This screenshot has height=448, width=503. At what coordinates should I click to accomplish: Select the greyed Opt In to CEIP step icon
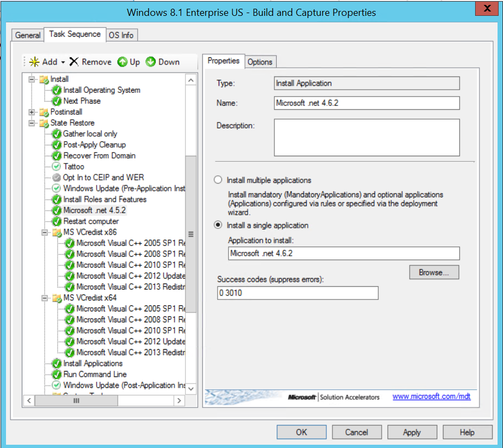pos(56,178)
